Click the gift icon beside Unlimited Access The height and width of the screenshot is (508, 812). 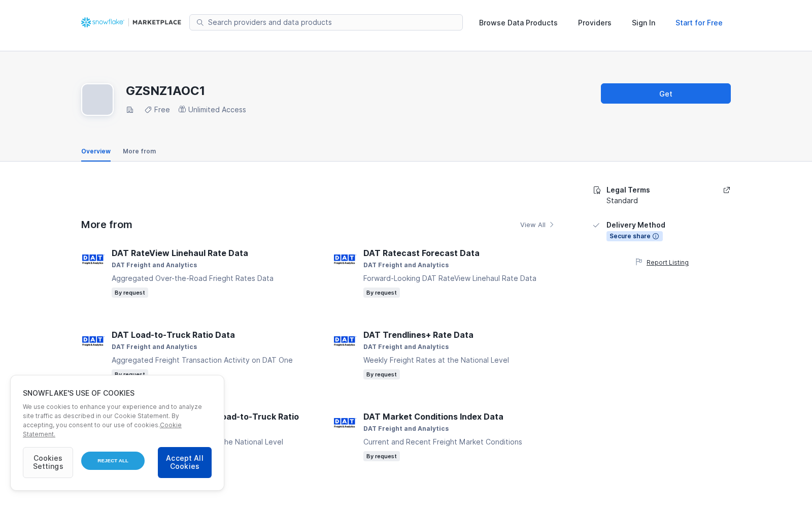(182, 109)
